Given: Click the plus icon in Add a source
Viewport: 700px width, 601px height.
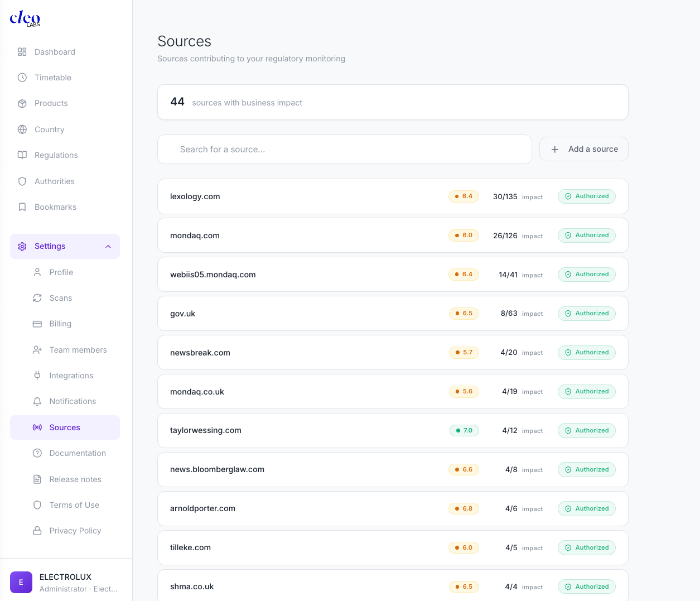Looking at the screenshot, I should click(555, 150).
